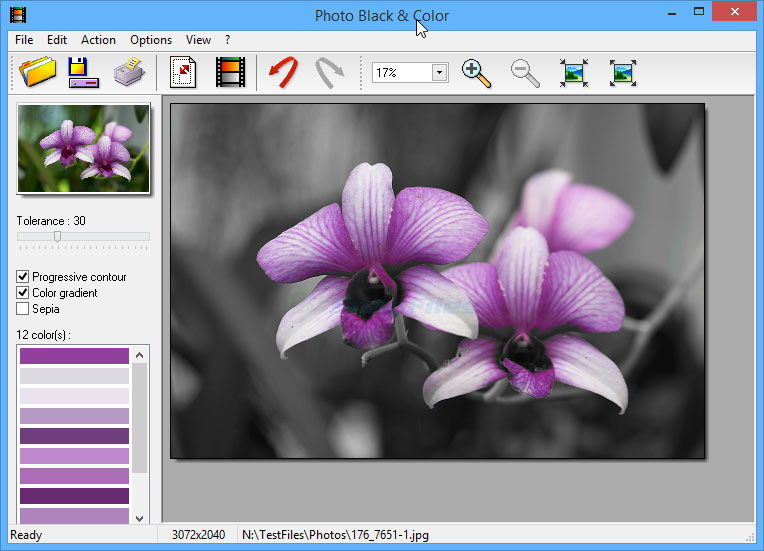Image resolution: width=764 pixels, height=551 pixels.
Task: Click the printer icon
Action: (x=129, y=73)
